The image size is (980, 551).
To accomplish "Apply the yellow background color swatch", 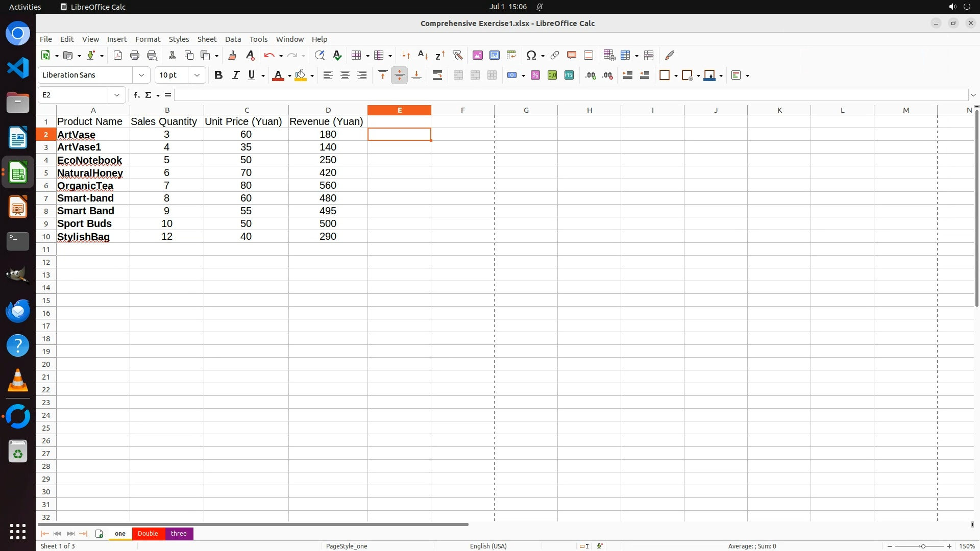I will coord(301,75).
